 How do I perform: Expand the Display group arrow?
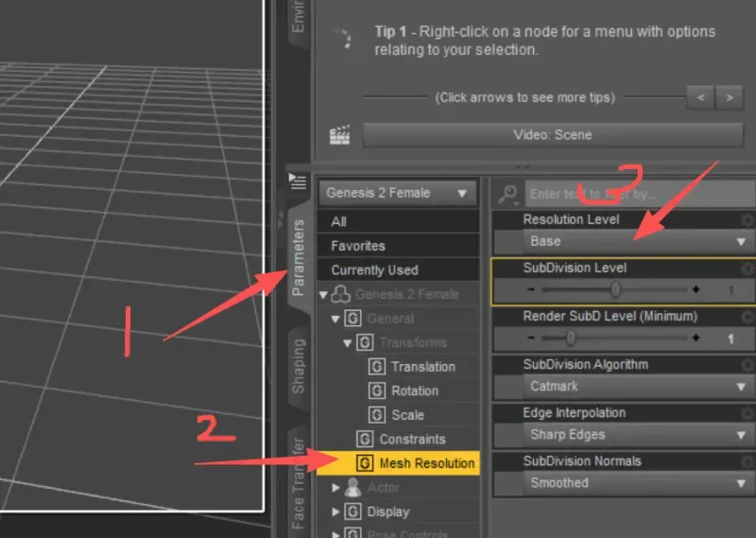tap(336, 512)
